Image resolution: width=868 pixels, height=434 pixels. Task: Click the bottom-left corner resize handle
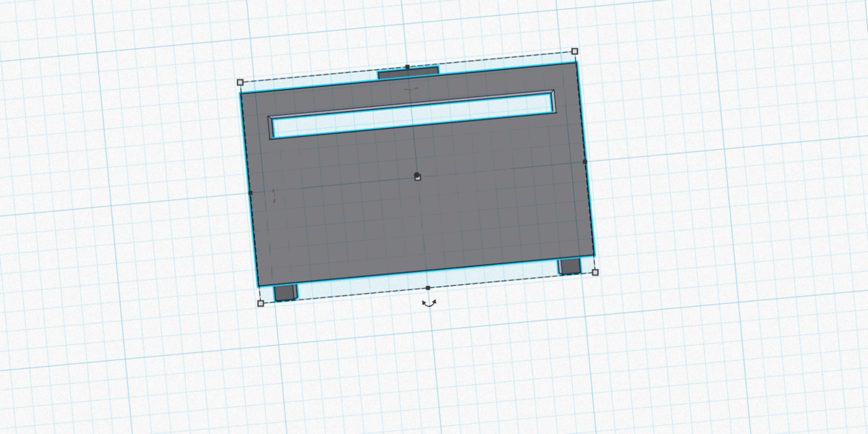coord(260,304)
